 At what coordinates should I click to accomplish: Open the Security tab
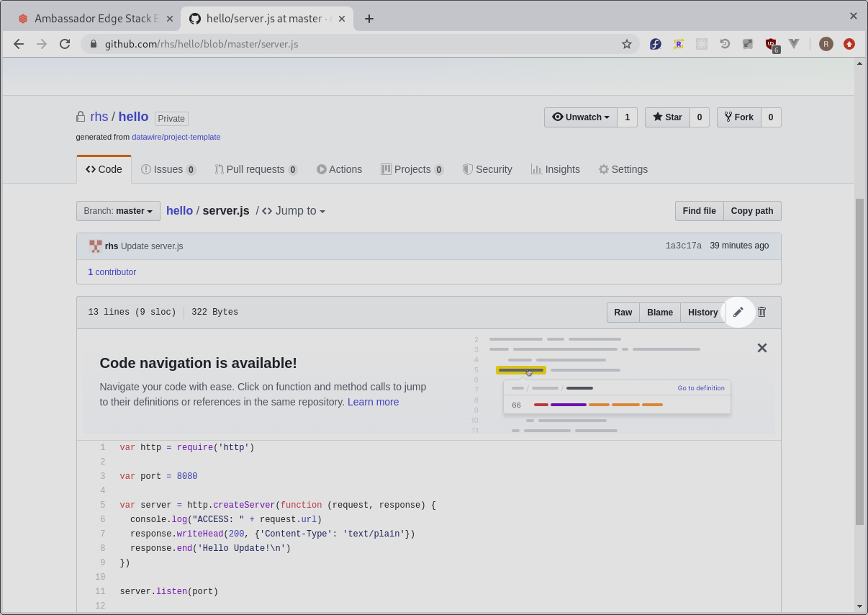487,169
